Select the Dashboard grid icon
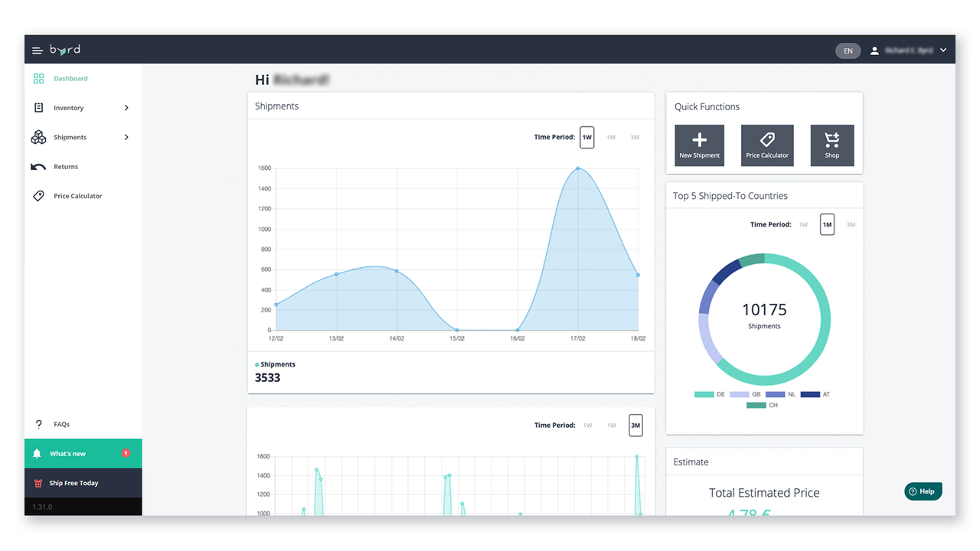This screenshot has height=551, width=980. pyautogui.click(x=38, y=78)
